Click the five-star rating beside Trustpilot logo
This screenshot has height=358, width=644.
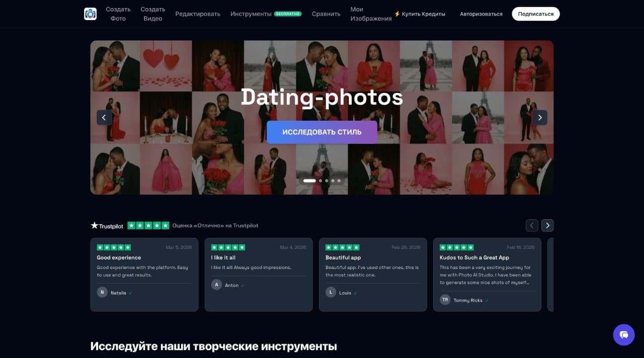coord(148,226)
